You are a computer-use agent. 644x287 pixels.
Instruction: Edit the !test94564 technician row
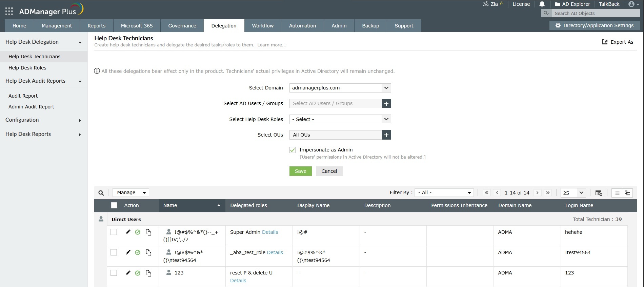(x=128, y=252)
